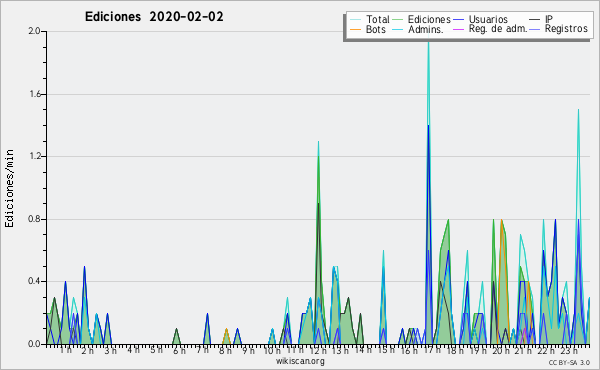Screen dimensions: 600x370
Task: Click the y-axis value 2.0
Action: coord(34,31)
